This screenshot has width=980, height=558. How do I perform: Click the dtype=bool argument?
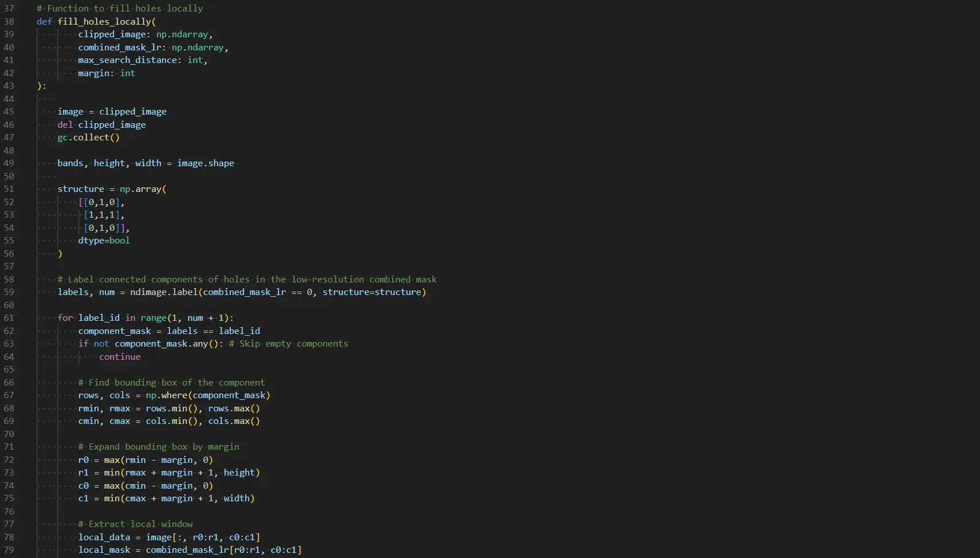point(104,241)
